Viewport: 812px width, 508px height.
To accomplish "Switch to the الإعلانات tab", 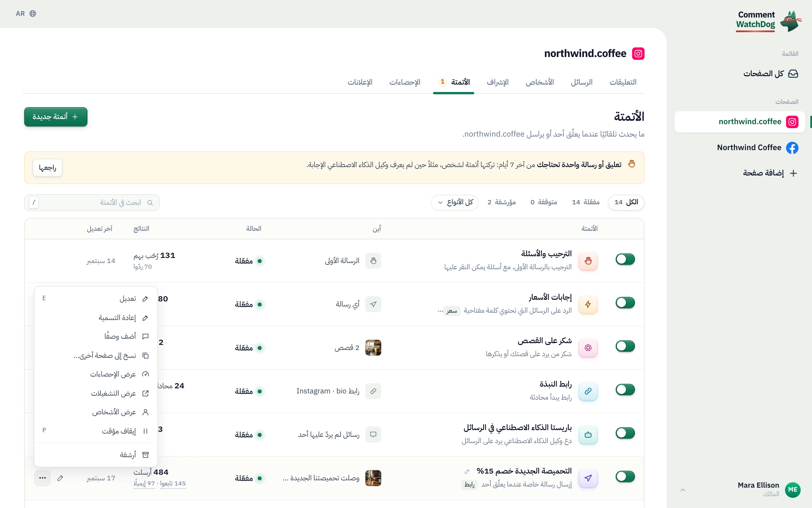I will [360, 82].
